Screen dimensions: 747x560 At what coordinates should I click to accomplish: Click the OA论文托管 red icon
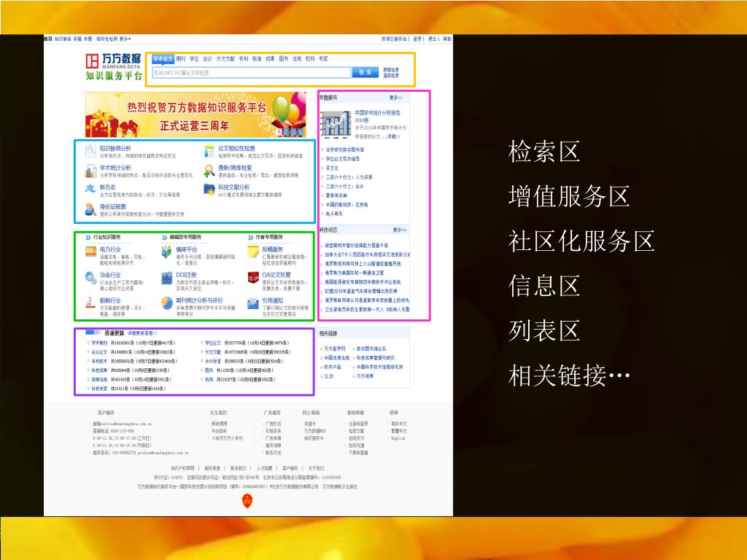click(253, 277)
